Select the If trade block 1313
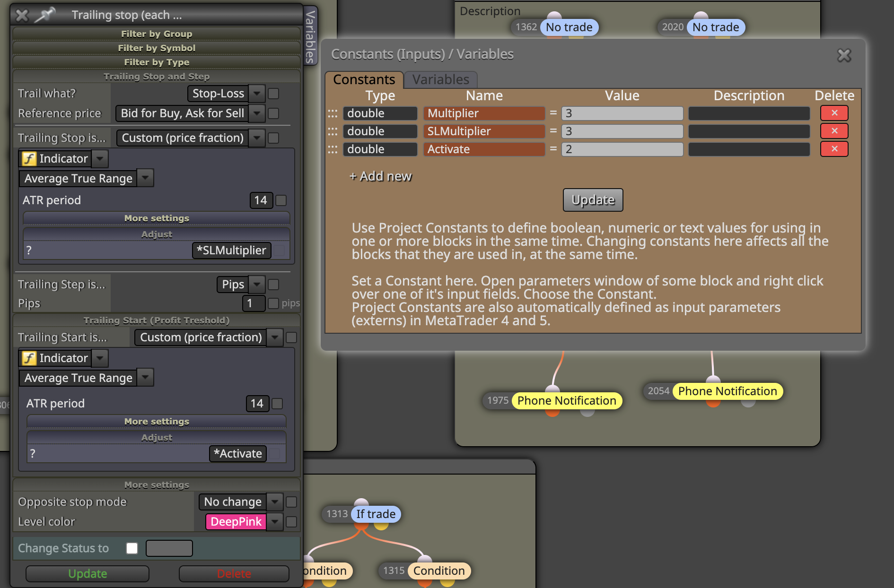Viewport: 894px width, 588px height. click(376, 514)
